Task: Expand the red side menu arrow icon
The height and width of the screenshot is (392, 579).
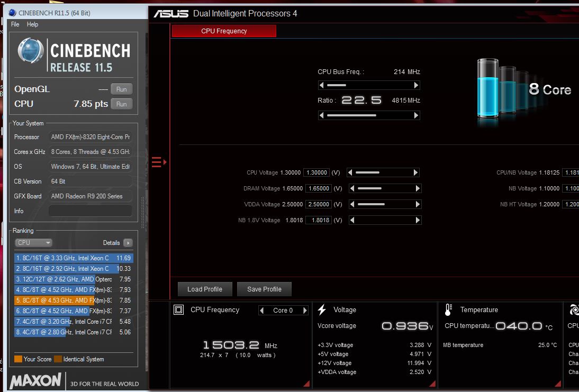Action: coord(159,162)
